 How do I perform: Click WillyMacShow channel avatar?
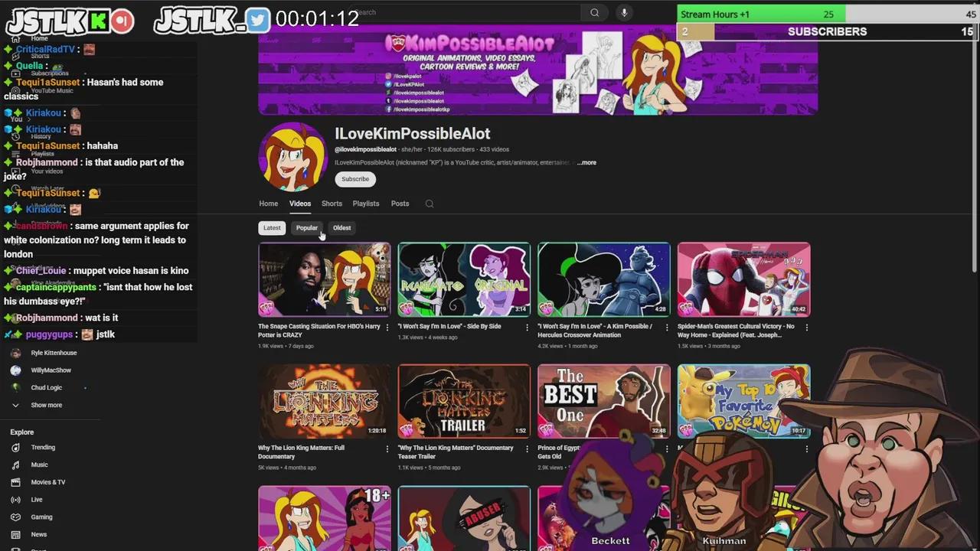(x=15, y=370)
